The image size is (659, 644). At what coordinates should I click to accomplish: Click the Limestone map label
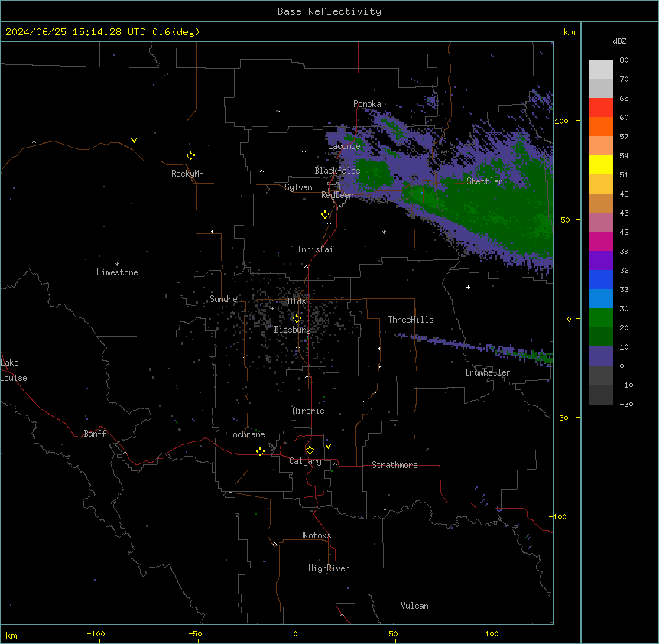pyautogui.click(x=117, y=272)
